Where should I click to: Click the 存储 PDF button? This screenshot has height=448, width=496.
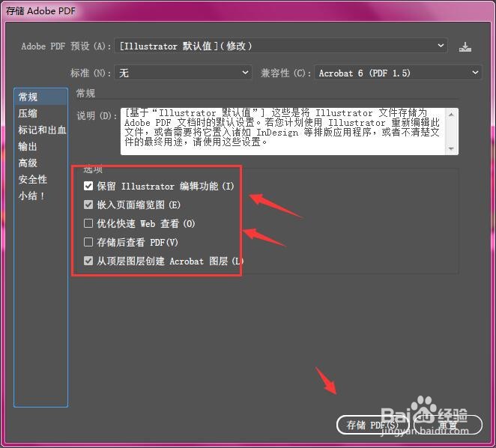[x=372, y=425]
